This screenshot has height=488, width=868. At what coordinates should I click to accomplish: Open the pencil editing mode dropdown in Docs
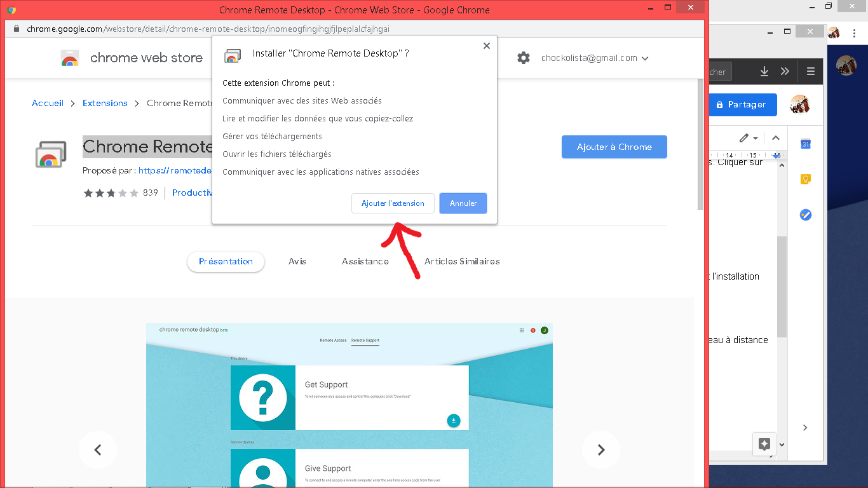[x=749, y=138]
